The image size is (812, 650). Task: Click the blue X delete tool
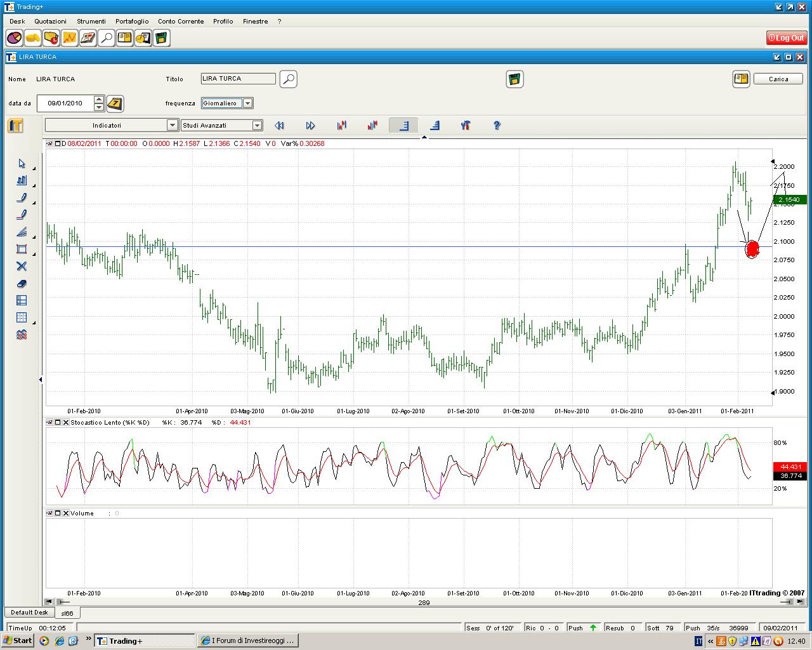pyautogui.click(x=22, y=267)
